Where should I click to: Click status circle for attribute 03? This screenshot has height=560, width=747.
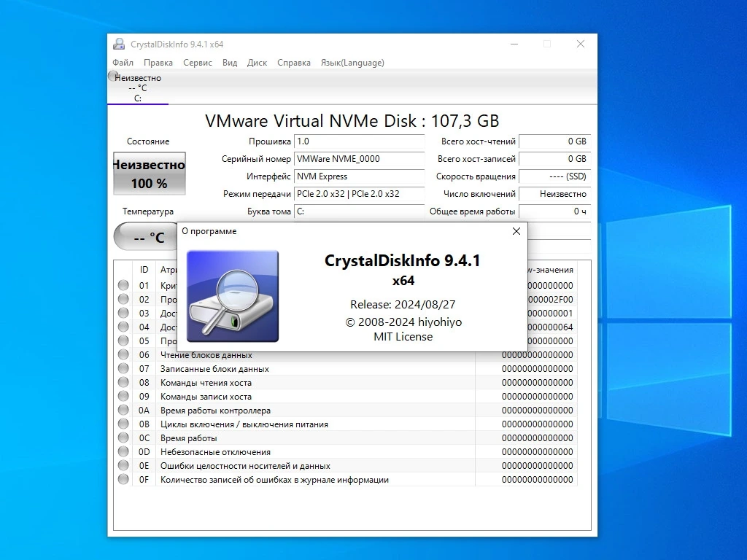pos(123,313)
